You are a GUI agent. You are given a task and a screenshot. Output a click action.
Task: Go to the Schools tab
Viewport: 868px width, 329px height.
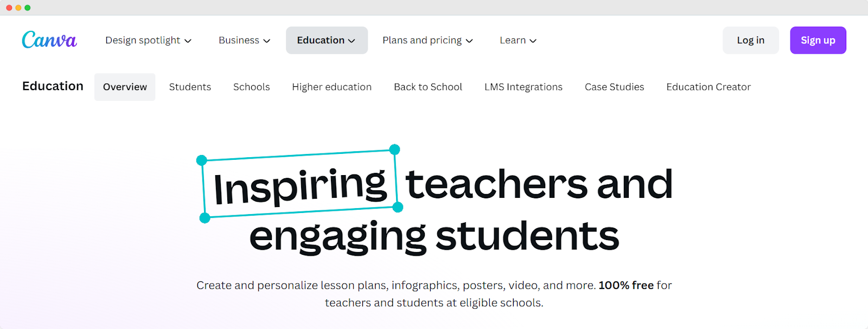252,87
